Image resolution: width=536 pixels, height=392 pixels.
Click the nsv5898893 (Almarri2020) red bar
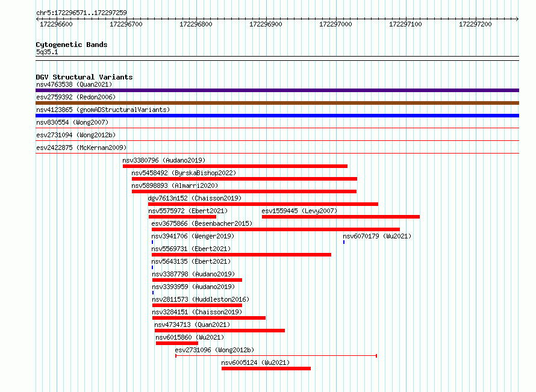tap(245, 191)
